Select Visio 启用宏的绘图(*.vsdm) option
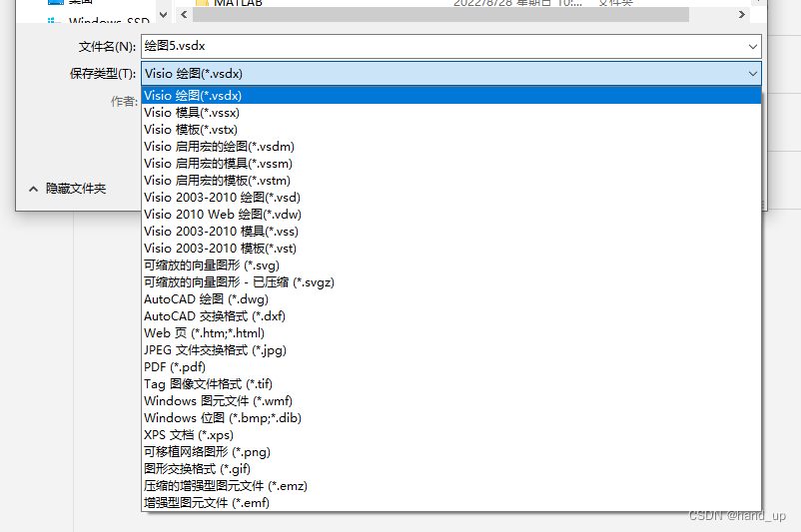801x532 pixels. point(451,147)
